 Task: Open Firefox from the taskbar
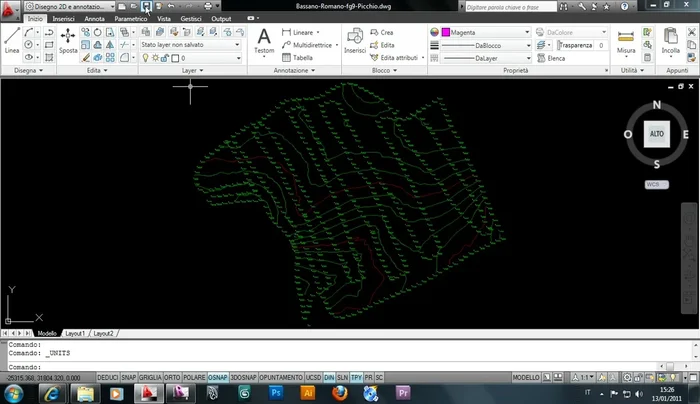click(x=340, y=393)
